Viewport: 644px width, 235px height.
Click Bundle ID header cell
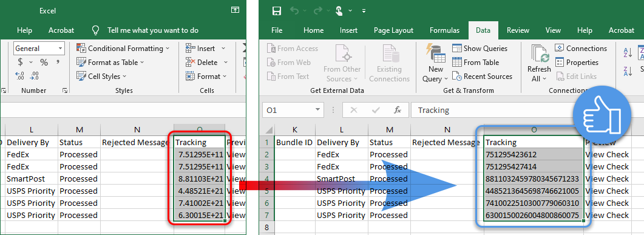point(294,143)
